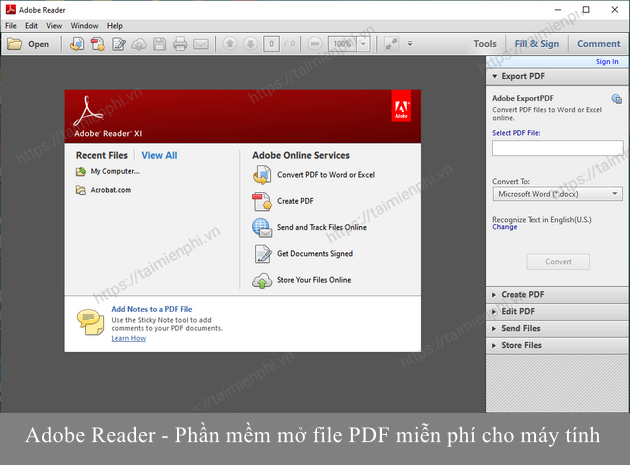Viewport: 630px width, 465px height.
Task: Click the Get Documents Signed pen icon
Action: pos(263,254)
